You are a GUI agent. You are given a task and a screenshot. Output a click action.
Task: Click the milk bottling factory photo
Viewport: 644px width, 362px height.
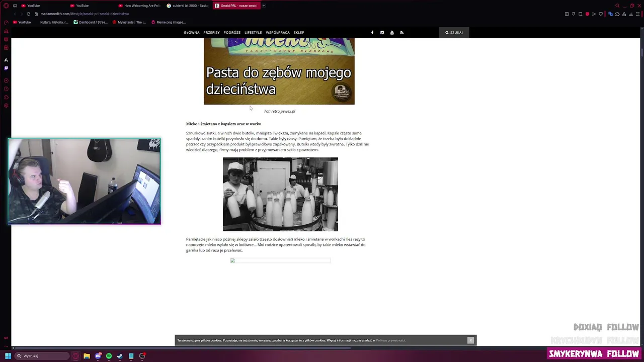tap(280, 194)
